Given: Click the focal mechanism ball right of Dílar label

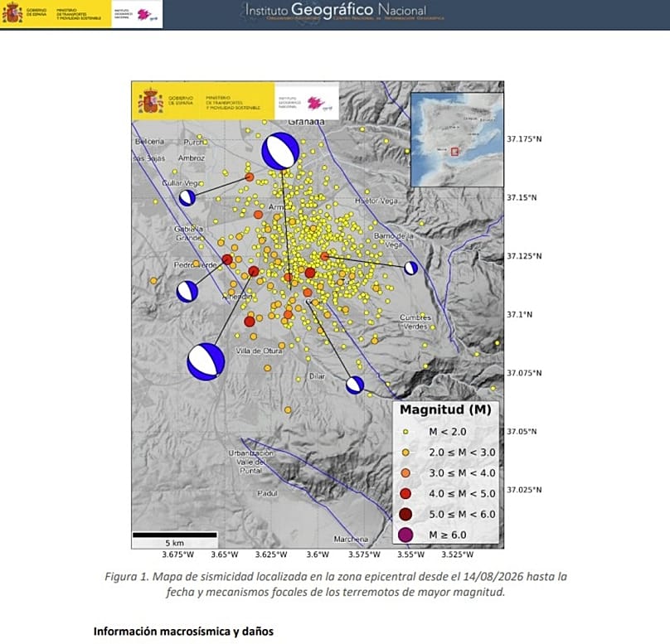Looking at the screenshot, I should pyautogui.click(x=355, y=385).
